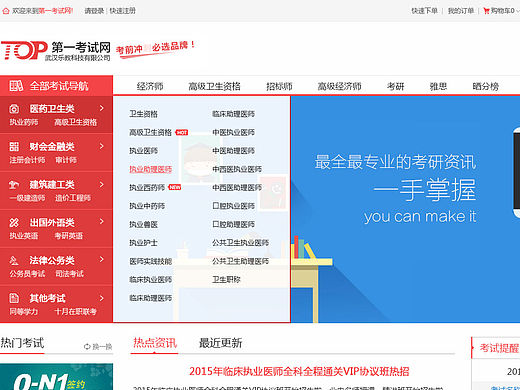Screen dimensions: 520x390
Task: Open the 经济师 nav item
Action: click(x=150, y=87)
